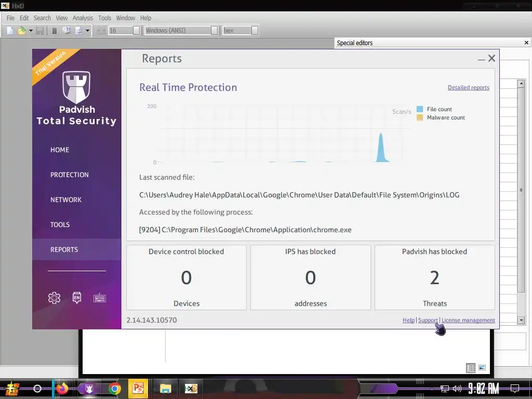Open the License management link
This screenshot has height=399, width=532.
(468, 320)
